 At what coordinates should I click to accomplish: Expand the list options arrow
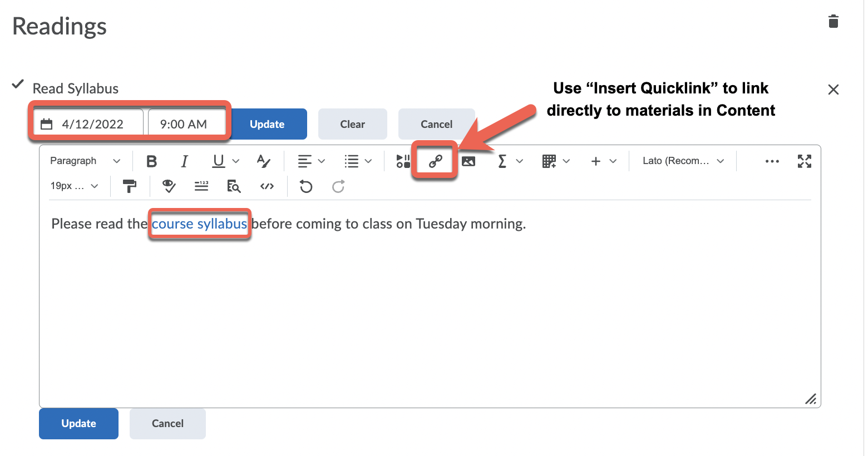[x=368, y=161]
